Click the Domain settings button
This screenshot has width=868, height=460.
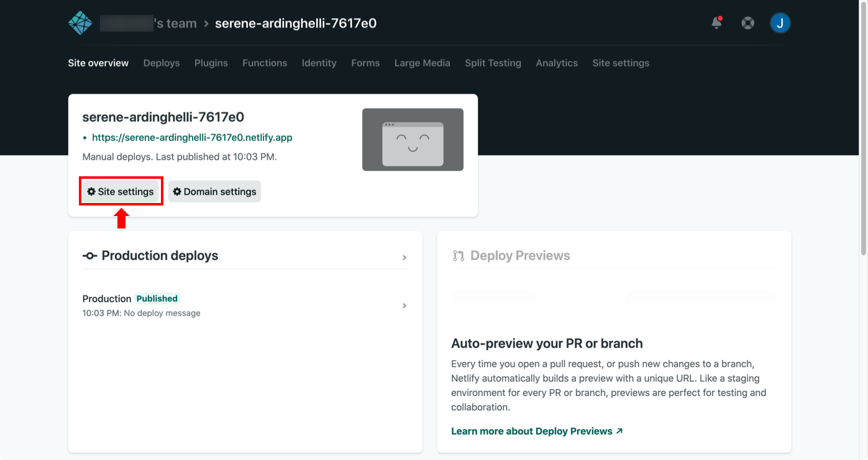pos(214,191)
